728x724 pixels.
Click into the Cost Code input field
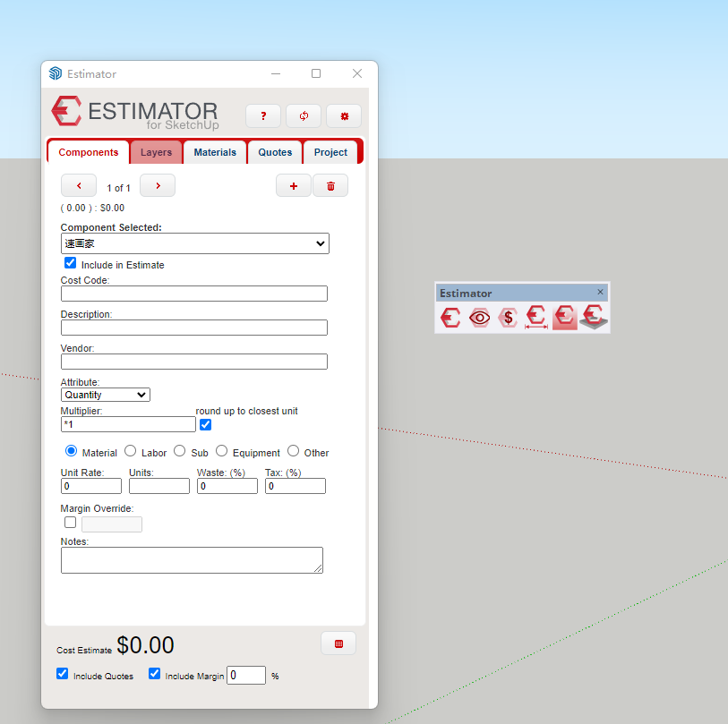[194, 294]
